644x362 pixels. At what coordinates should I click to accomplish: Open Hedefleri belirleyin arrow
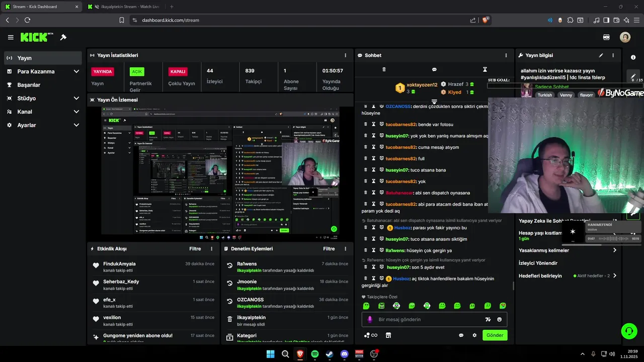point(614,276)
